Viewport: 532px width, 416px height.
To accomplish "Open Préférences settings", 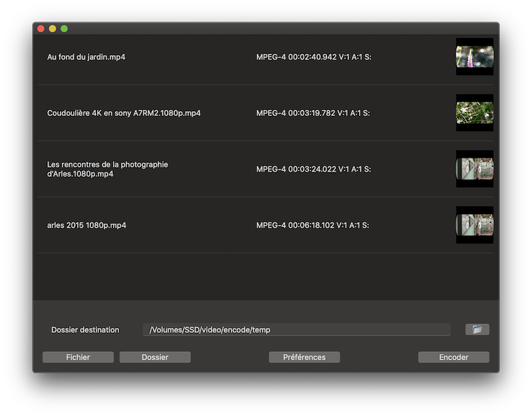I will click(x=305, y=357).
